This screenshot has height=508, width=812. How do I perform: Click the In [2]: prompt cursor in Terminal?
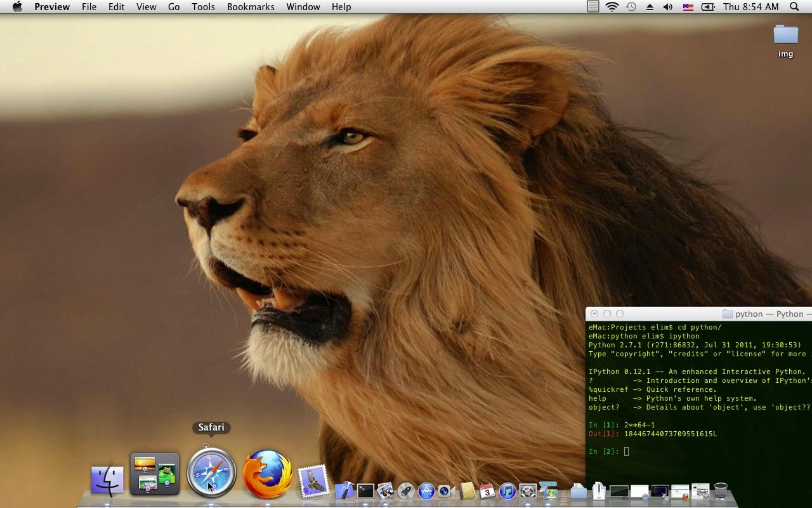coord(626,451)
